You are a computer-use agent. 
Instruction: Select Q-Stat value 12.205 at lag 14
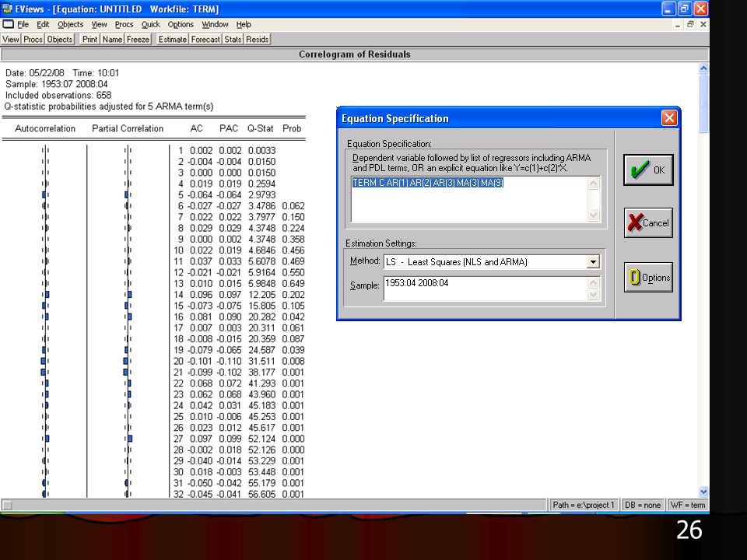click(261, 295)
